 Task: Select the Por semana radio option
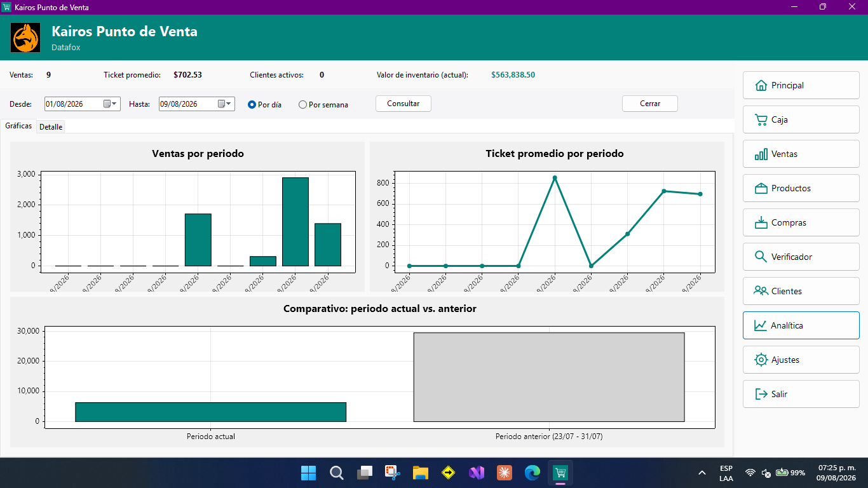(x=323, y=104)
